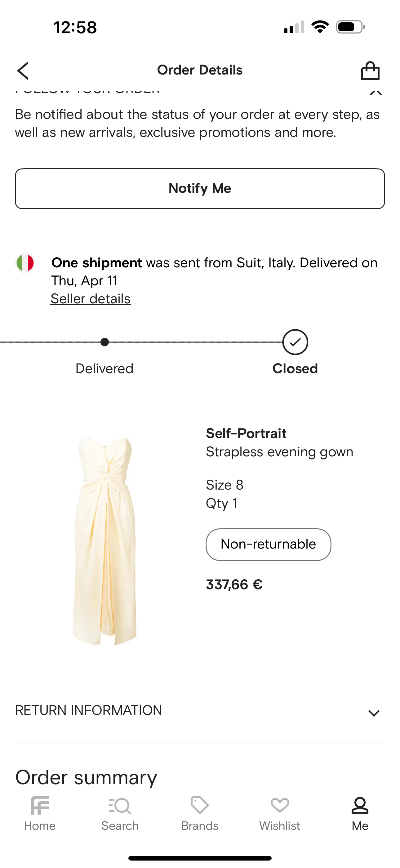Tap the Wishlist heart icon
The width and height of the screenshot is (400, 868).
279,805
